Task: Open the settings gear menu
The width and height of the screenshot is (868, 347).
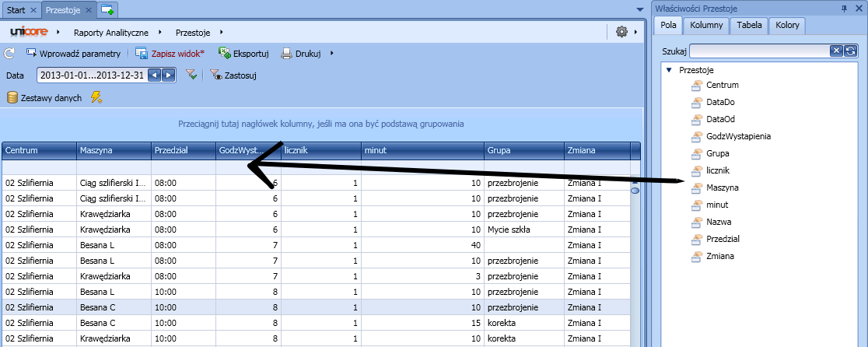Action: pos(621,32)
